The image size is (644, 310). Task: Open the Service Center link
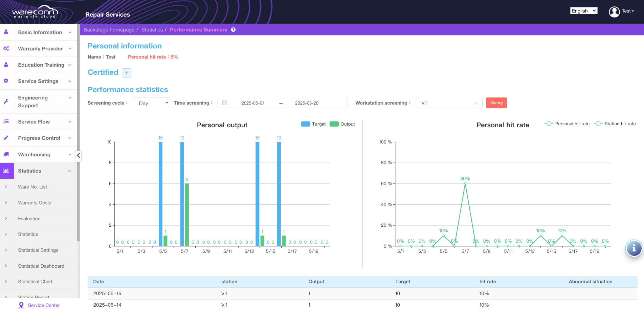(44, 305)
